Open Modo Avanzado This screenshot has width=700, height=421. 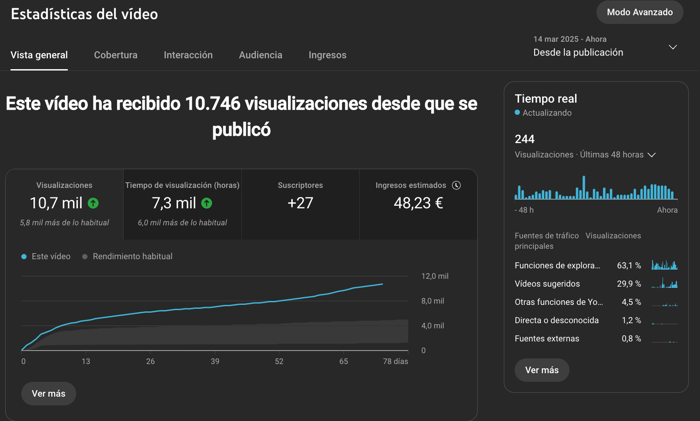click(639, 13)
